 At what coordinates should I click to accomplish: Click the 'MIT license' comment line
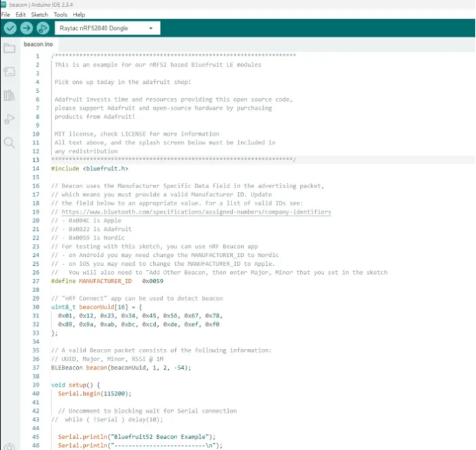tap(137, 134)
